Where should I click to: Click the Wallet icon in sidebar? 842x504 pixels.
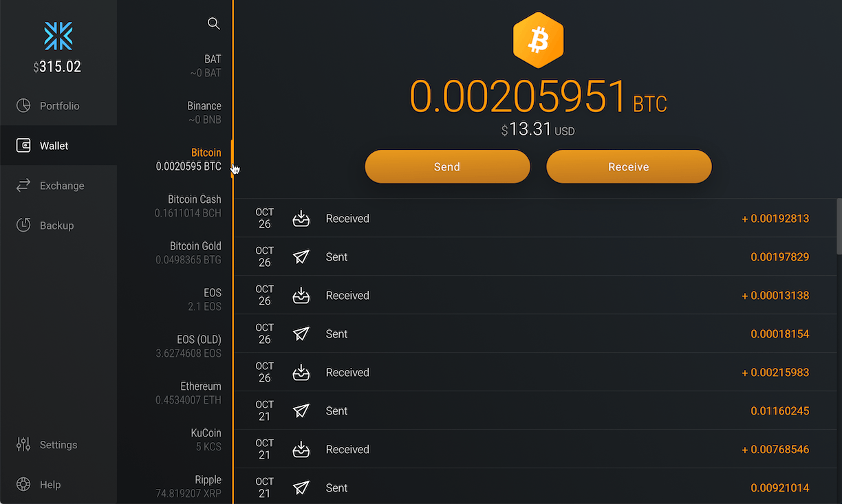click(23, 146)
